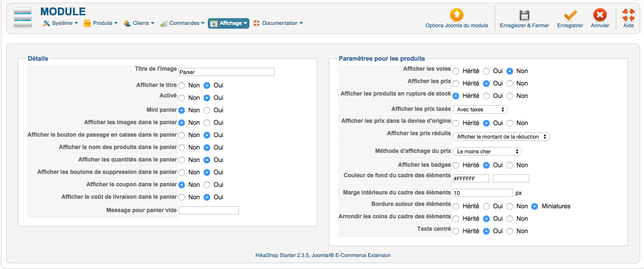Click the Produits orange box icon
644x269 pixels.
pyautogui.click(x=87, y=23)
